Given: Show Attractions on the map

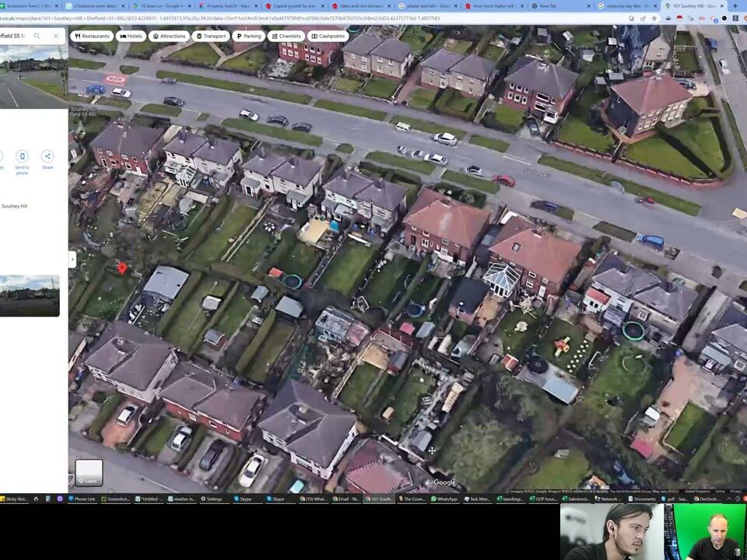Looking at the screenshot, I should click(169, 36).
